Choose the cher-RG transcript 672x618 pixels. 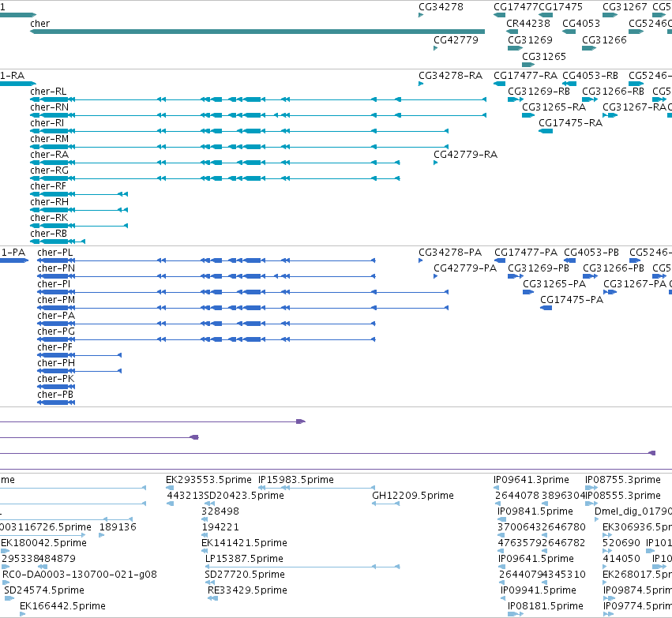49,170
